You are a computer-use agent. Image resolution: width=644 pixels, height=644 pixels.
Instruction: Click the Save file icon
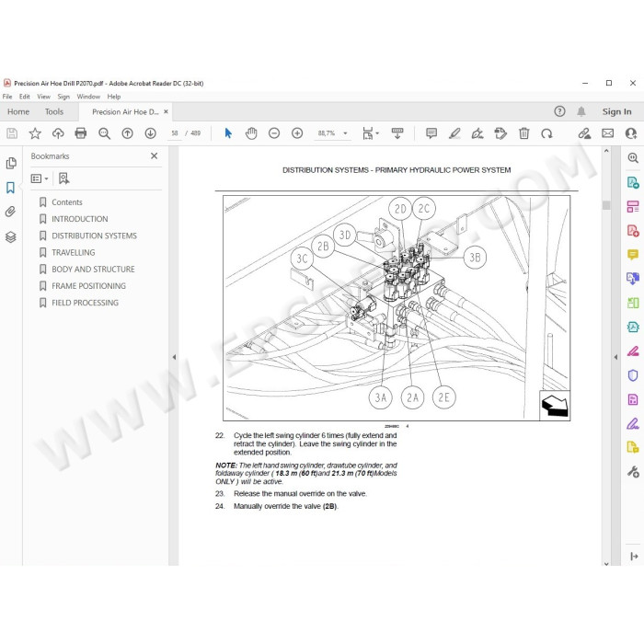(x=12, y=133)
